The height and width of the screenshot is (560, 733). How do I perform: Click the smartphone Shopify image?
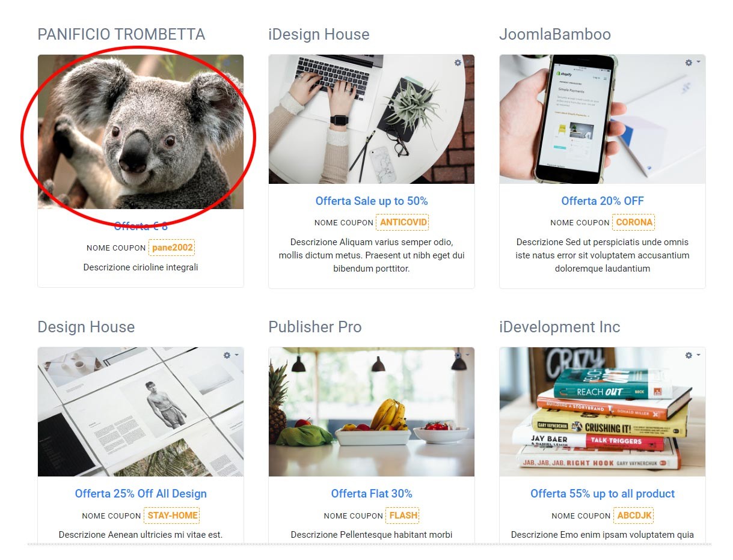[x=603, y=120]
